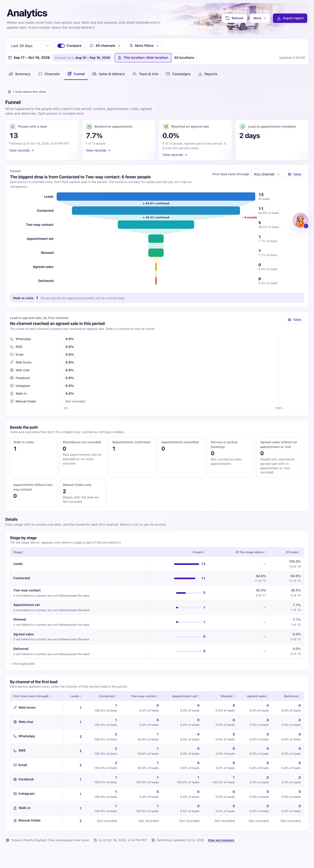The height and width of the screenshot is (868, 314).
Task: Click the note icon beside '1 note about this data'
Action: (x=9, y=92)
